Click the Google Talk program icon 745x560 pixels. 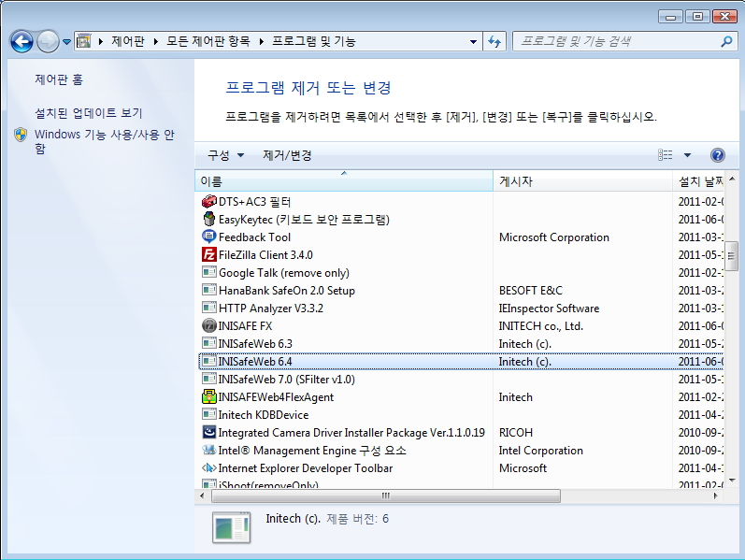pos(208,272)
